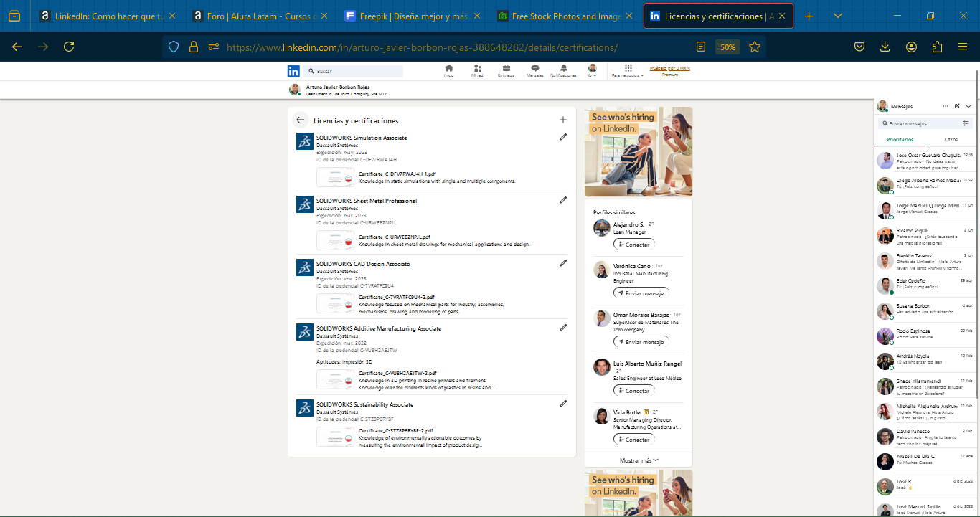The width and height of the screenshot is (980, 517).
Task: Open Empleos briefcase icon
Action: point(506,70)
